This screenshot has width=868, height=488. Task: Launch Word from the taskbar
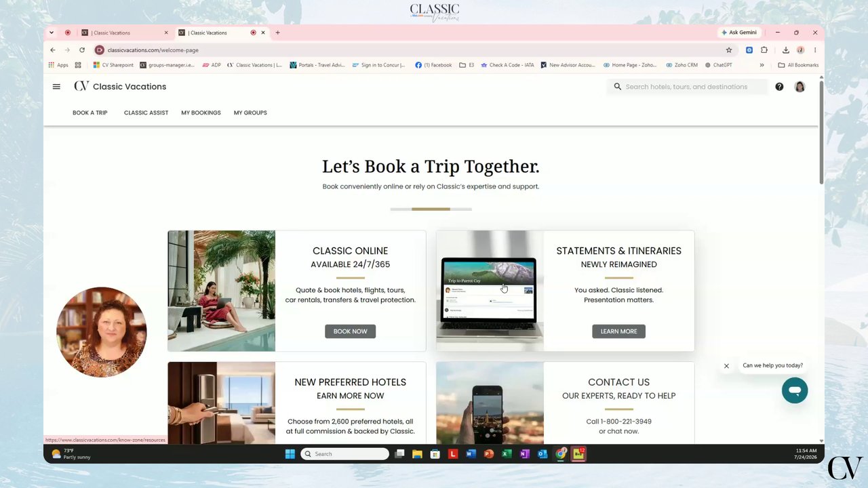471,454
